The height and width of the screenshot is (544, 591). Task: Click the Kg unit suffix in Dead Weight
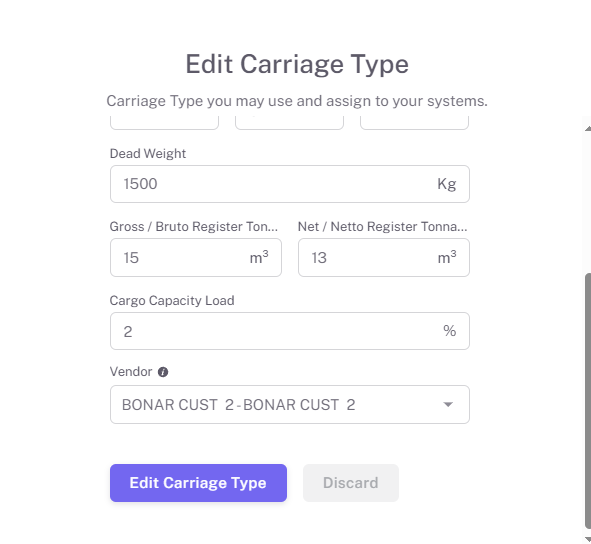[447, 184]
